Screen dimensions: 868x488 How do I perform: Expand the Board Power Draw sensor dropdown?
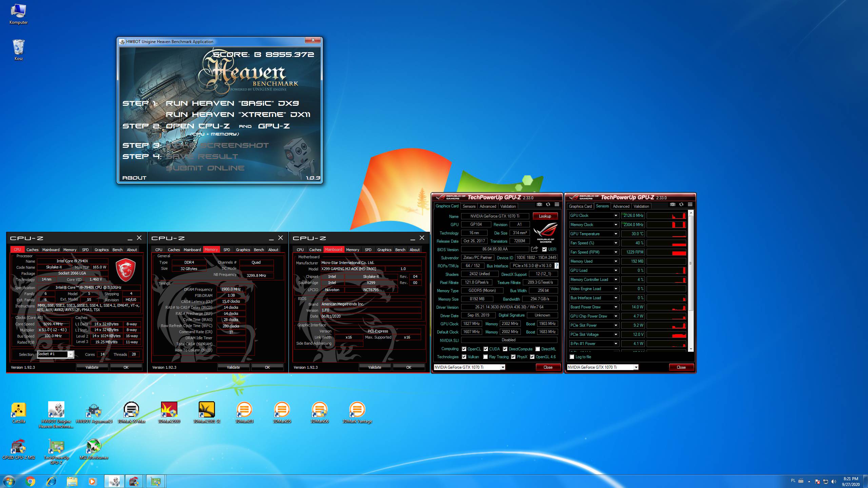(x=615, y=307)
